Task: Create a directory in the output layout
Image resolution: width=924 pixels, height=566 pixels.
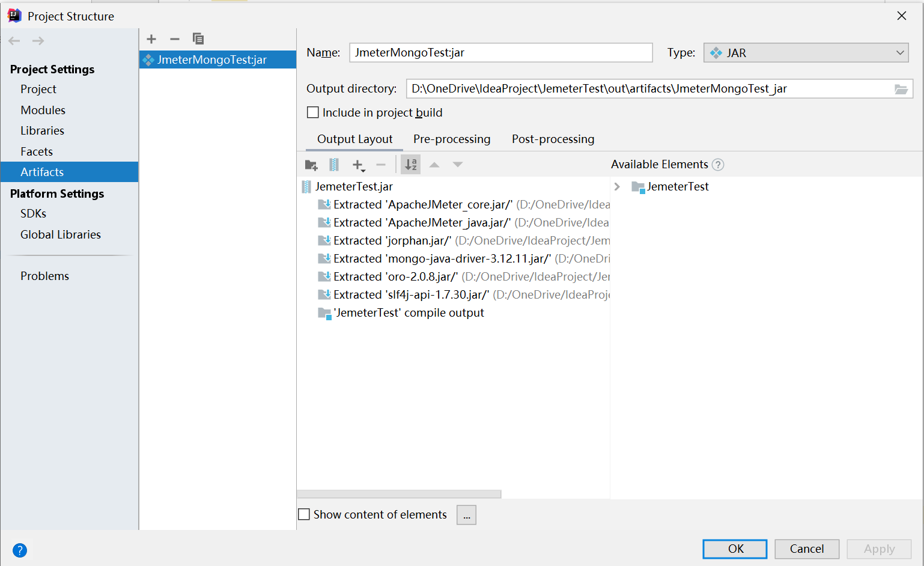Action: [x=311, y=165]
